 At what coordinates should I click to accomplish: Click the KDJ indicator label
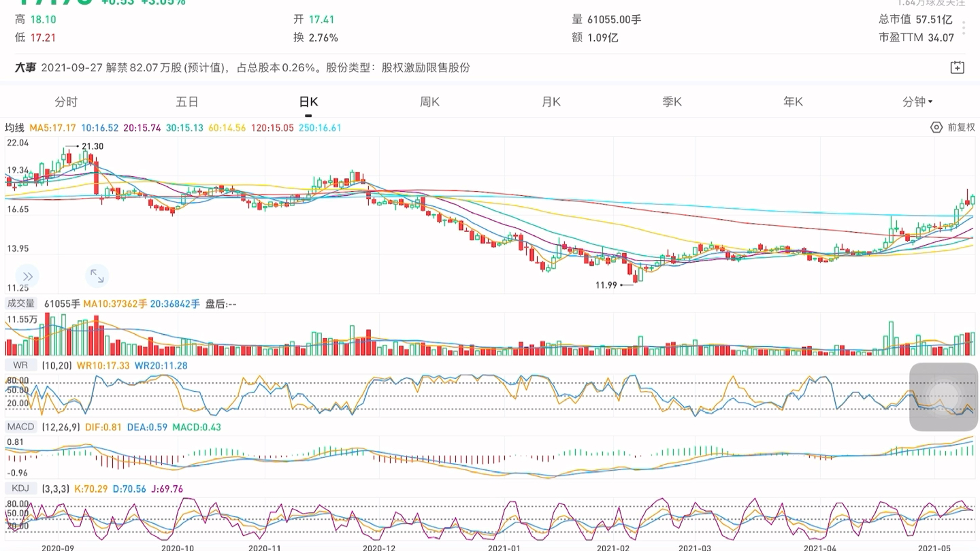20,489
